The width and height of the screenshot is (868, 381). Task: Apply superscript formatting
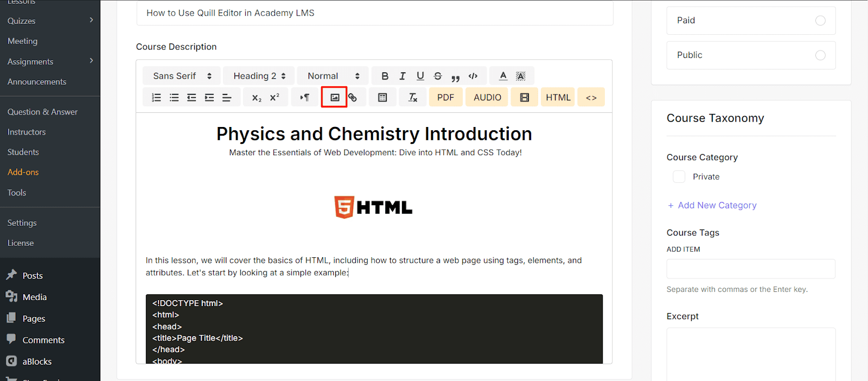pyautogui.click(x=275, y=98)
